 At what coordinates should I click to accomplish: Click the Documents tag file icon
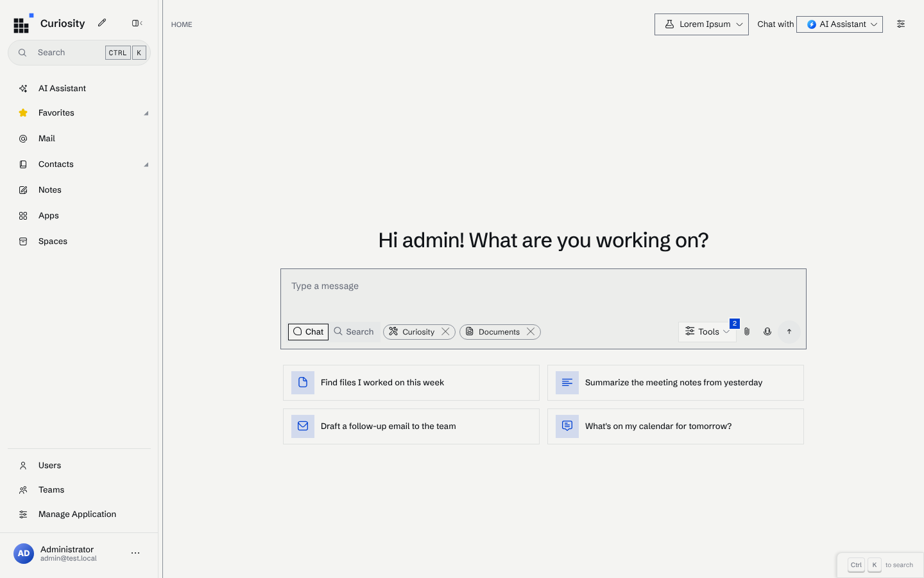[x=470, y=332]
